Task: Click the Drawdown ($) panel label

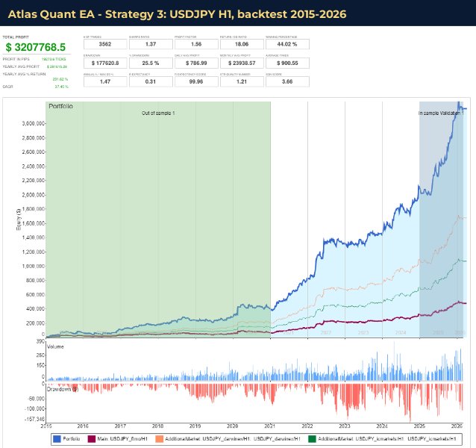Action: [63, 389]
